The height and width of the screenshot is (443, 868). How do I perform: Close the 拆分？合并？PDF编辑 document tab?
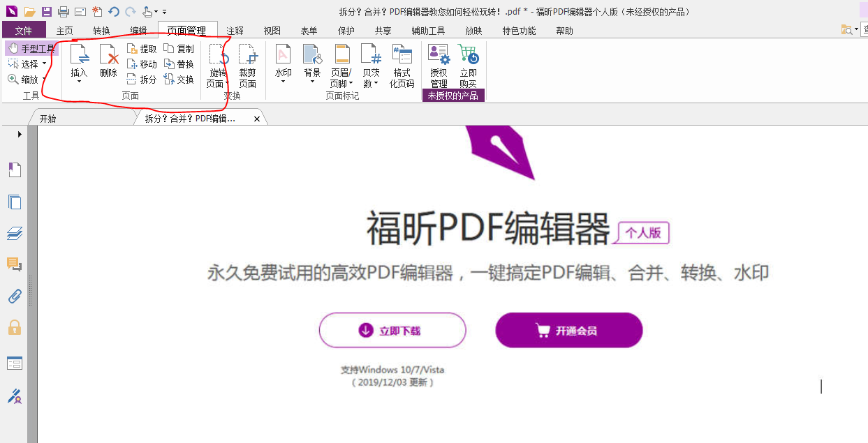pyautogui.click(x=257, y=119)
